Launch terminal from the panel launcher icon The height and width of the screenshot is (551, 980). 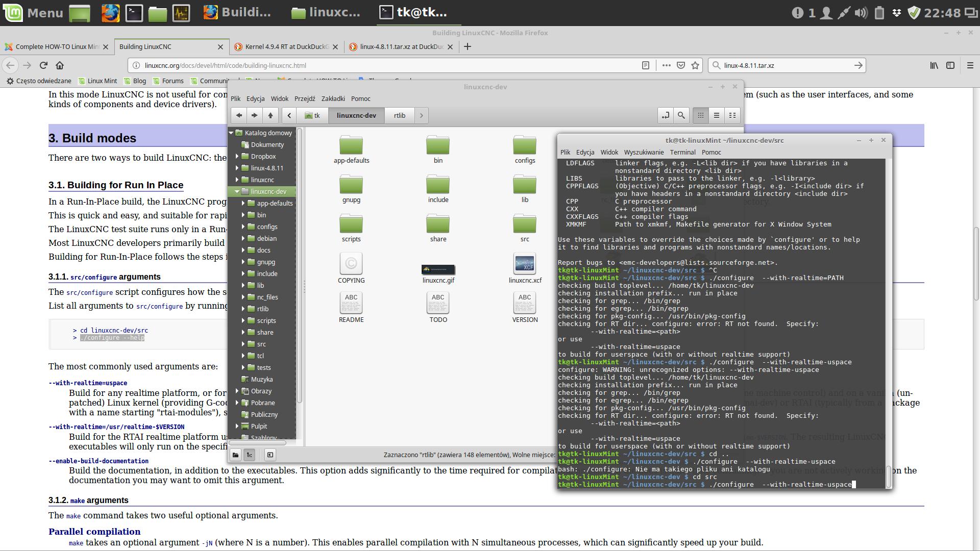click(x=134, y=13)
